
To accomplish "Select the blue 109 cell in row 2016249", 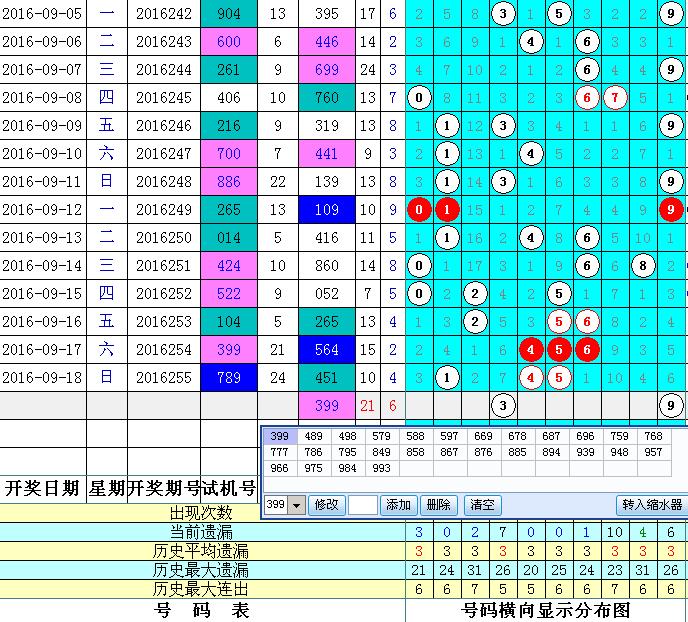I will [326, 210].
